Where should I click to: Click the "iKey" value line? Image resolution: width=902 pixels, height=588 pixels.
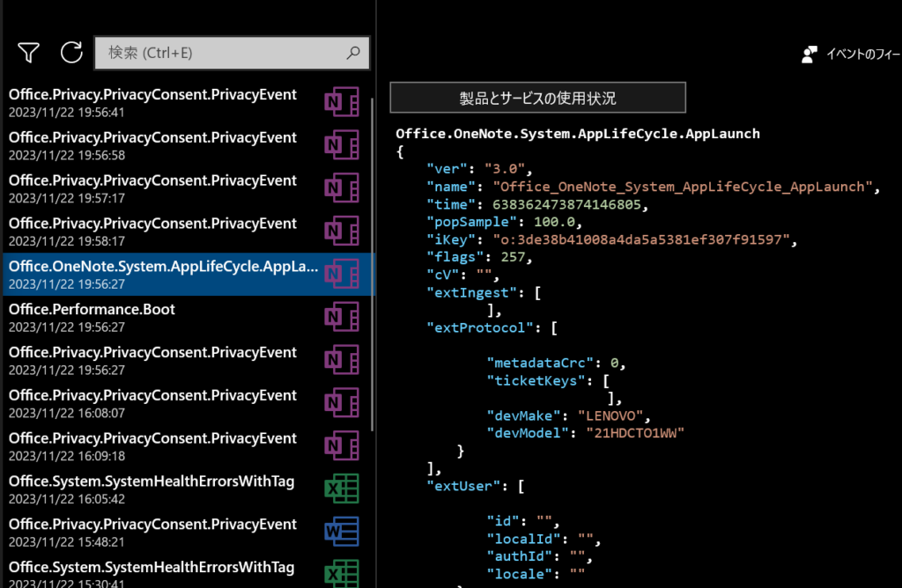click(611, 239)
